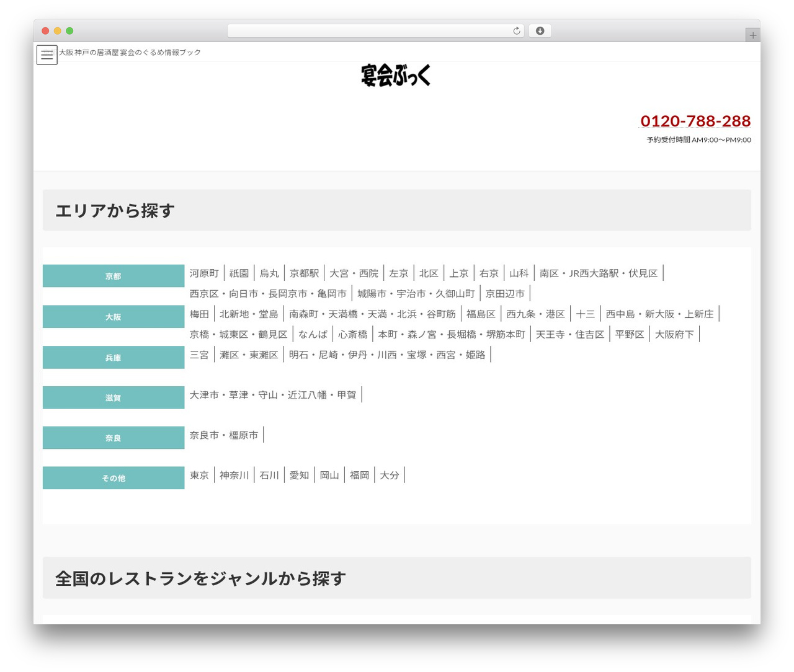Add a new browser tab
794x672 pixels.
(x=752, y=35)
